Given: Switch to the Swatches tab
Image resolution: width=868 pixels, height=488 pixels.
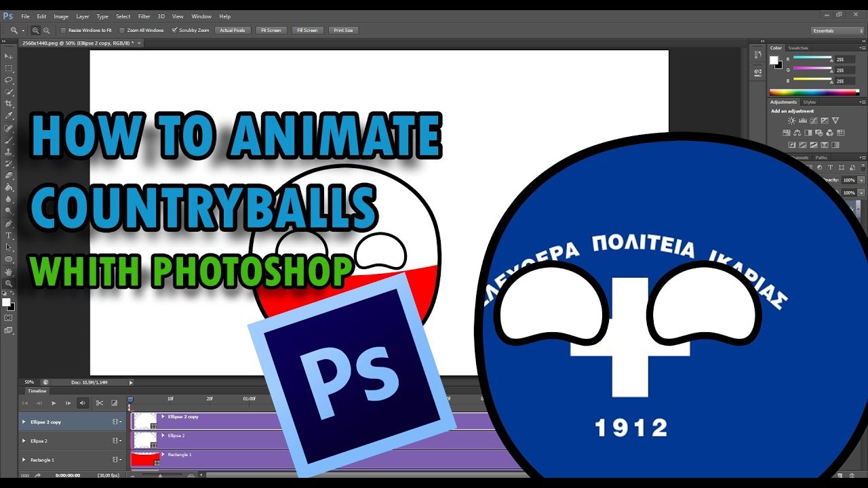Looking at the screenshot, I should (x=798, y=48).
